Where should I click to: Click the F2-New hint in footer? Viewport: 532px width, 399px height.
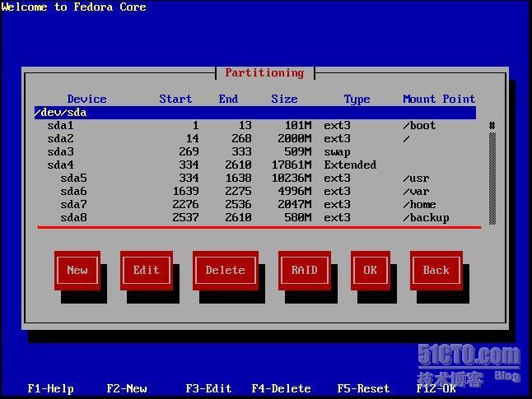click(x=127, y=388)
